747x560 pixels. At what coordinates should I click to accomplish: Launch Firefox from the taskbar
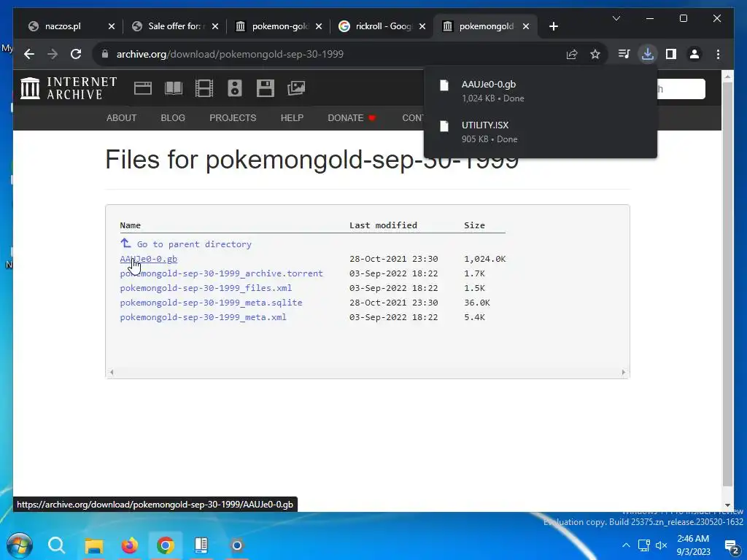click(x=130, y=545)
